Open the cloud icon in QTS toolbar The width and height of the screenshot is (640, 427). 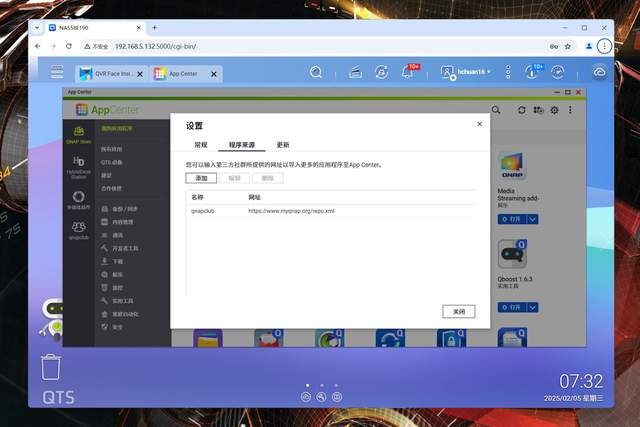(x=598, y=72)
